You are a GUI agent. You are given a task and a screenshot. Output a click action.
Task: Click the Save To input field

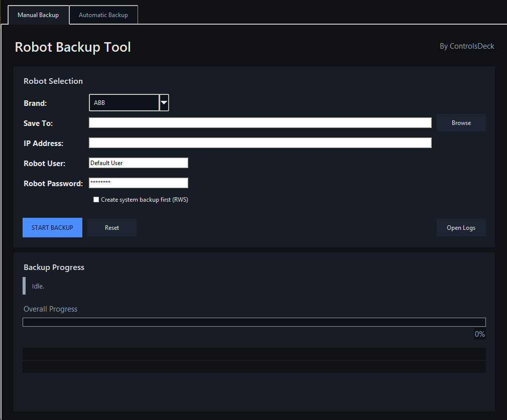(x=260, y=122)
